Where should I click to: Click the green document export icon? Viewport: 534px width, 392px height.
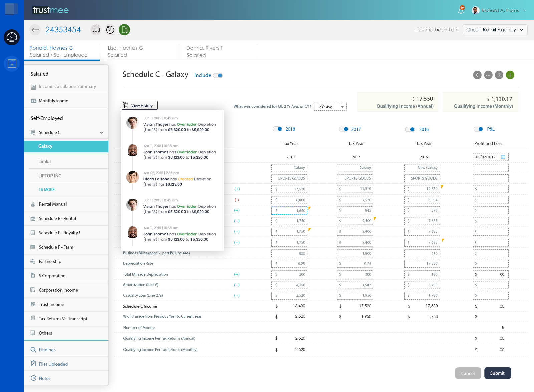point(124,30)
